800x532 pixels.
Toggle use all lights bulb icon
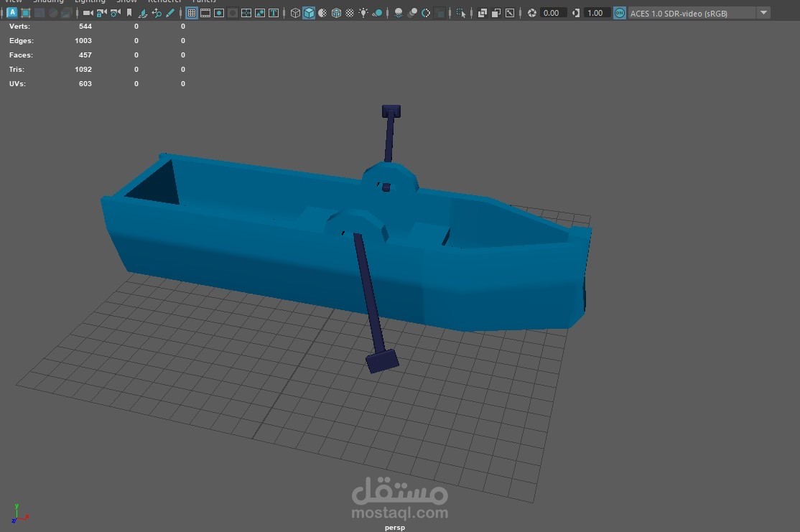(x=363, y=13)
